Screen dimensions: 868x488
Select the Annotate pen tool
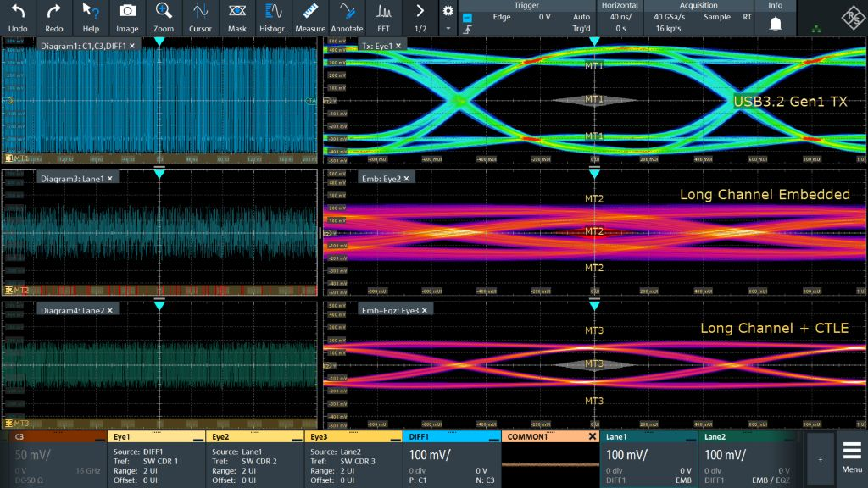[x=347, y=12]
